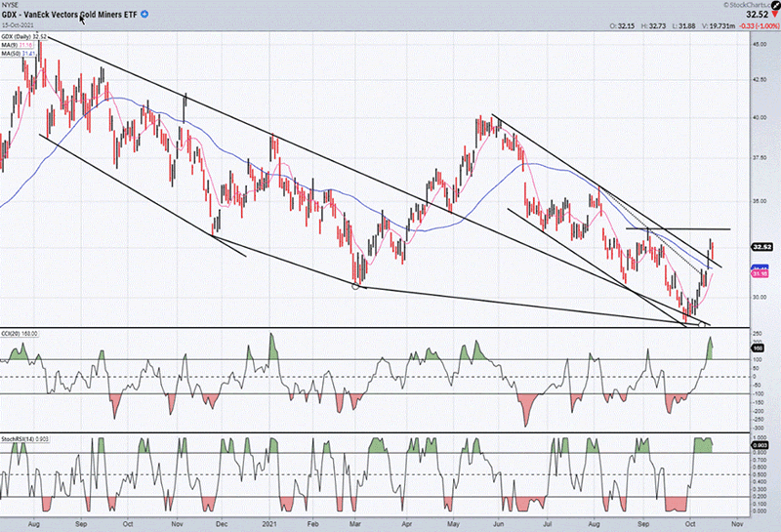Click the MA(50) legend entry
The image size is (781, 532).
click(18, 53)
